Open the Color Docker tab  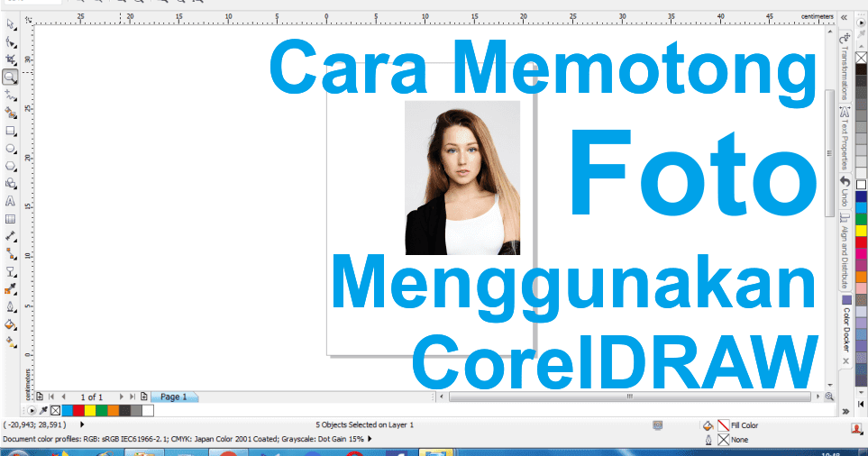click(846, 324)
